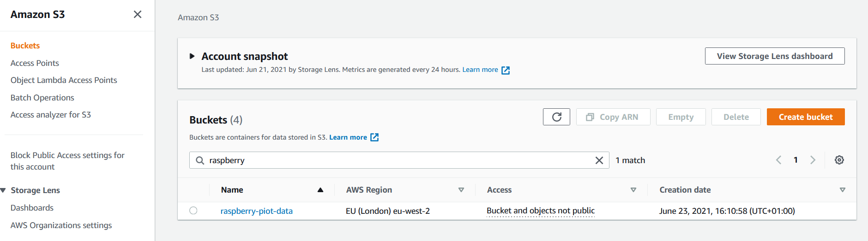Click page number 1 in pagination
Viewport: 868px width, 241px height.
click(796, 160)
